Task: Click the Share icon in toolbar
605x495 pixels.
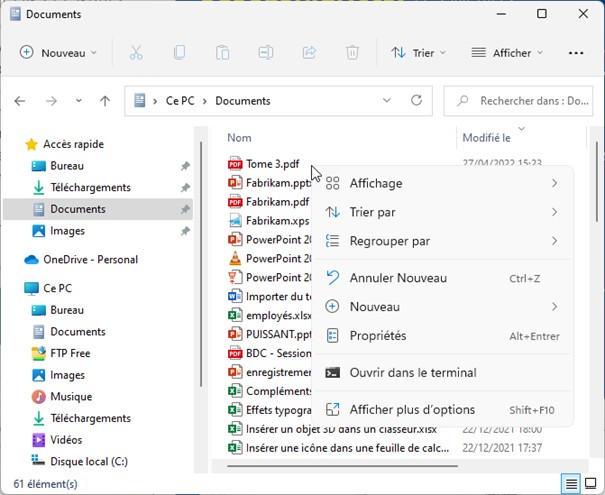Action: (309, 52)
